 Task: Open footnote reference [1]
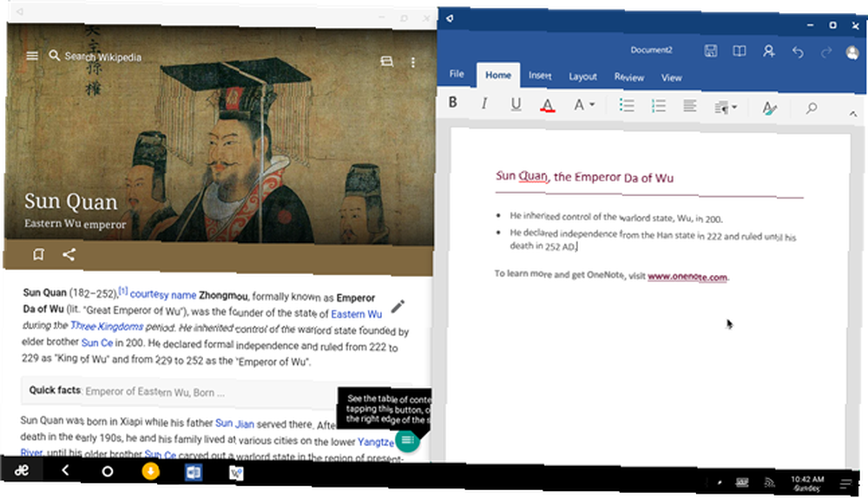[123, 291]
